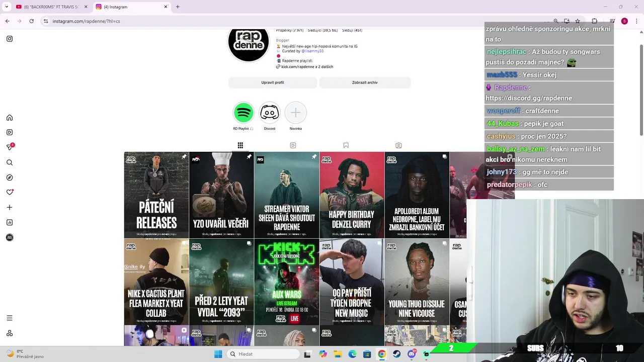Image resolution: width=644 pixels, height=362 pixels.
Task: Open profile via sidebar avatar icon
Action: [x=10, y=237]
